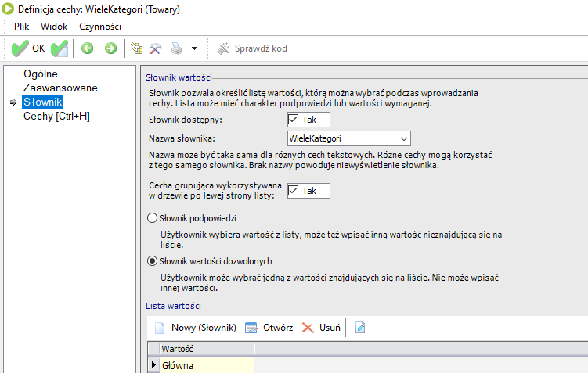The width and height of the screenshot is (588, 373).
Task: Select Zaawansowane in the left panel
Action: (x=60, y=88)
